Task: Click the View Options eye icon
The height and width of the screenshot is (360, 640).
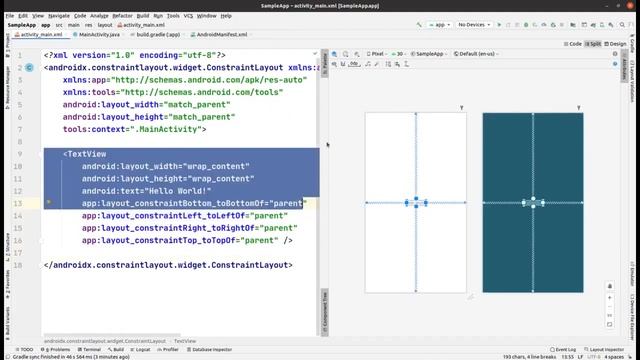Action: pos(334,64)
